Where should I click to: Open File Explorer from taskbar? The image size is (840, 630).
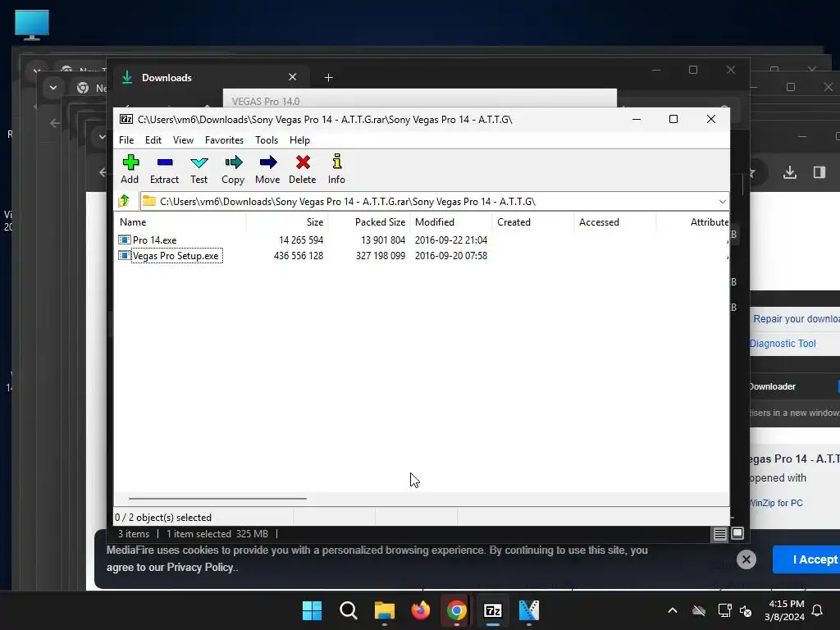pos(384,610)
